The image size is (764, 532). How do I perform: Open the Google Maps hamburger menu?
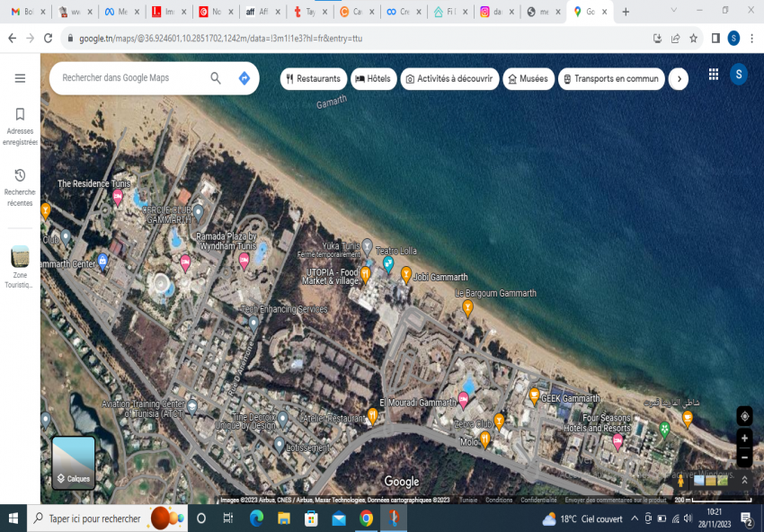point(20,78)
